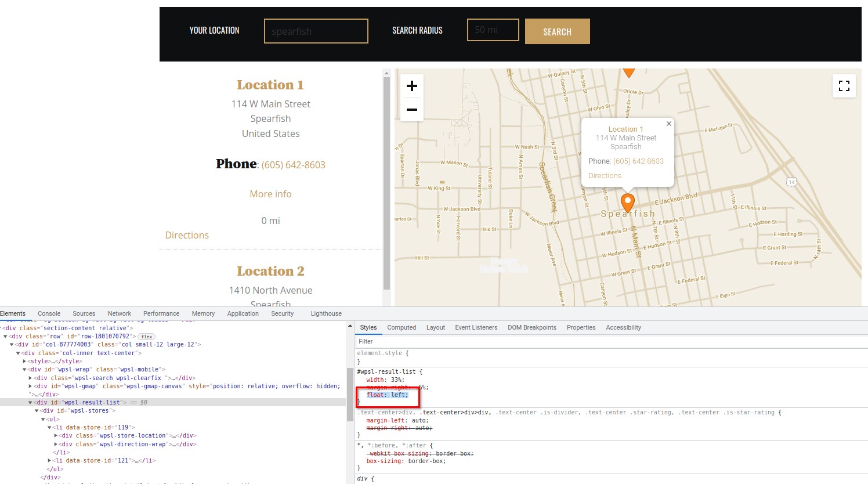Click the phone number in the map popup

point(638,161)
